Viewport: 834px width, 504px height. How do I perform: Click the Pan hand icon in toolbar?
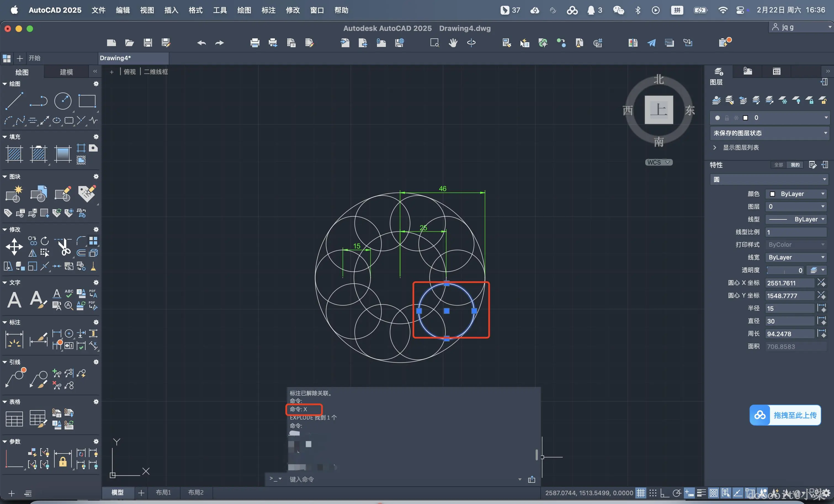pos(453,43)
